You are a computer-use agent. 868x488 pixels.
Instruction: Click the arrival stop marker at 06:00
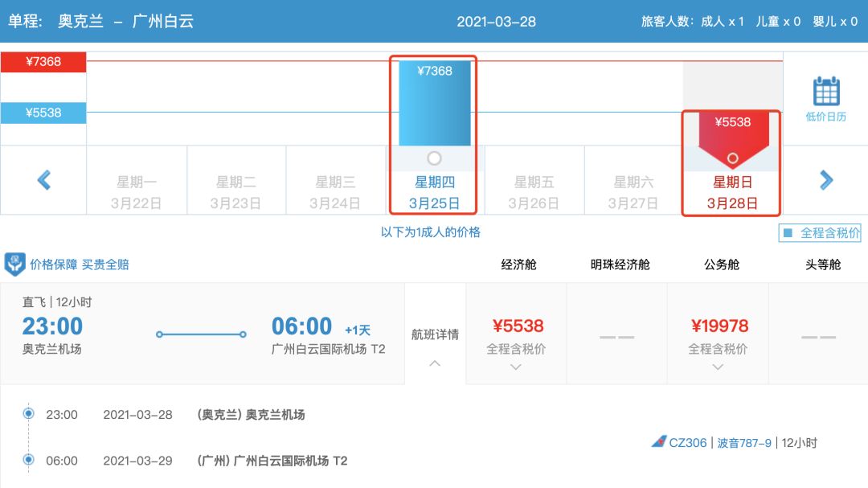point(29,460)
